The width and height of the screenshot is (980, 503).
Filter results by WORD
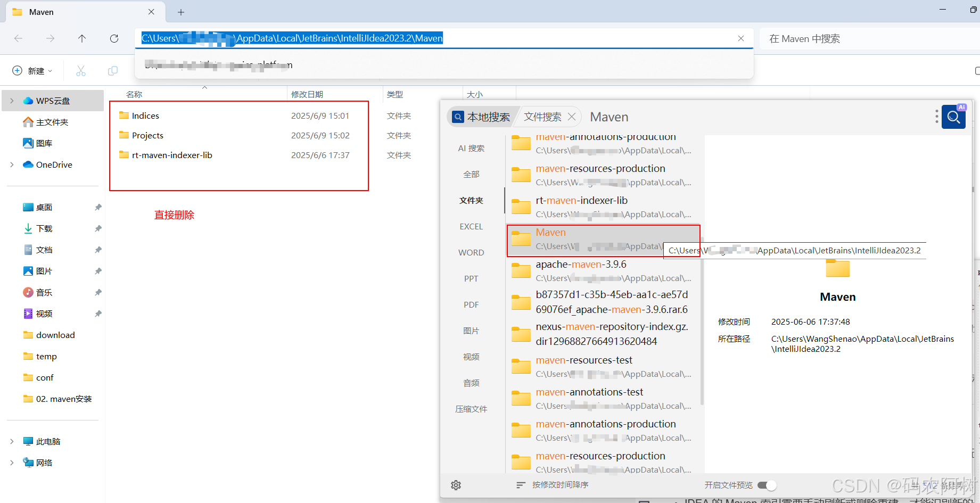point(471,252)
